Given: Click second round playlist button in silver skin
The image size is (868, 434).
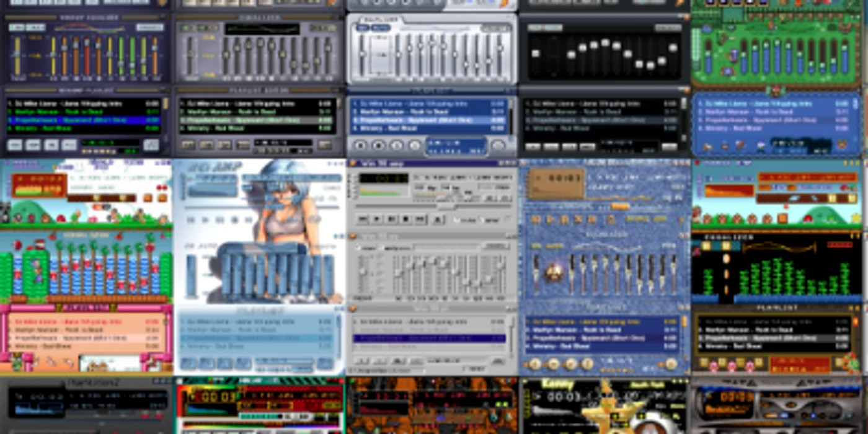Looking at the screenshot, I should pos(378,146).
